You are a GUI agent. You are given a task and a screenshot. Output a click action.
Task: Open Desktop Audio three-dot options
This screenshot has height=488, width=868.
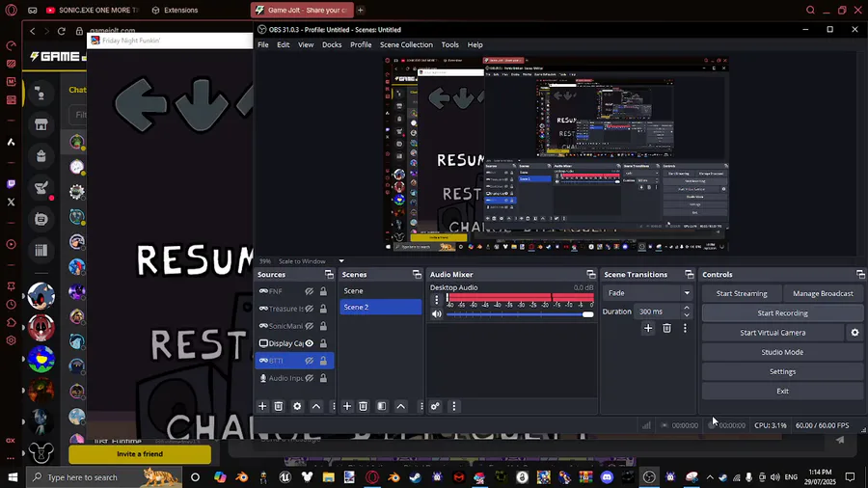click(x=436, y=300)
